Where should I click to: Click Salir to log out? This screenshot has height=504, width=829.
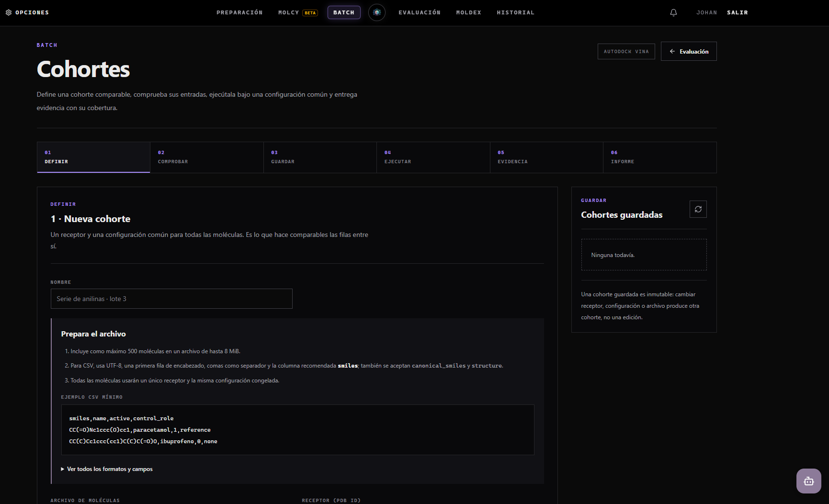pos(737,12)
